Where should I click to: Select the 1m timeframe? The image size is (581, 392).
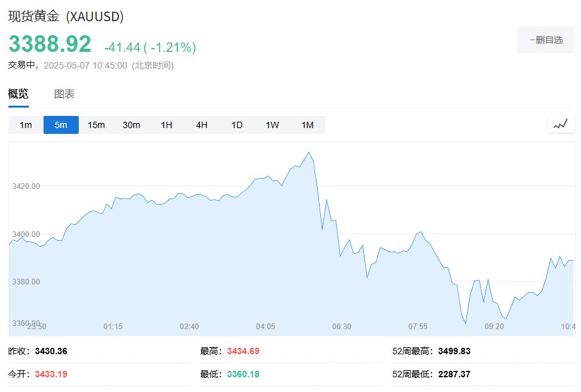pyautogui.click(x=26, y=125)
